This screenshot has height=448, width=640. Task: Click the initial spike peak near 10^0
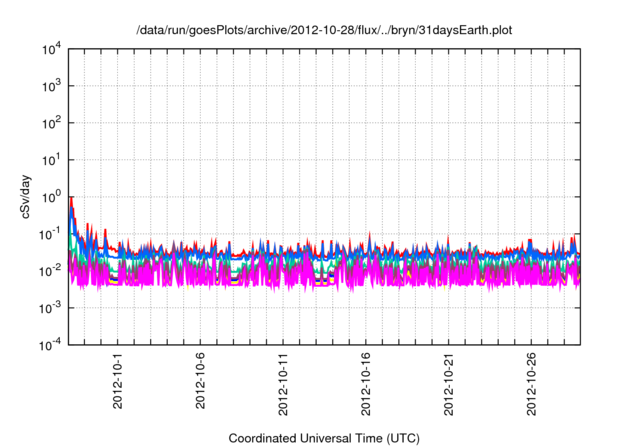pos(70,199)
